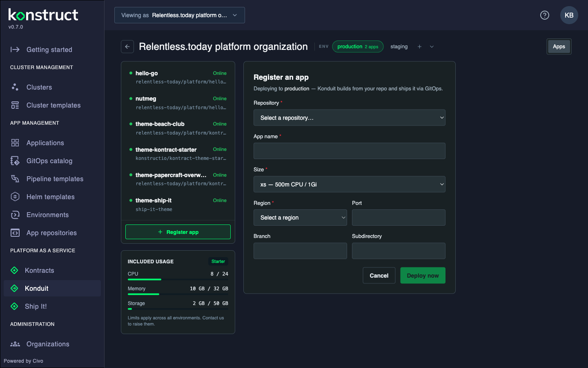
Task: Click the Kontracts diamond icon
Action: coord(14,270)
